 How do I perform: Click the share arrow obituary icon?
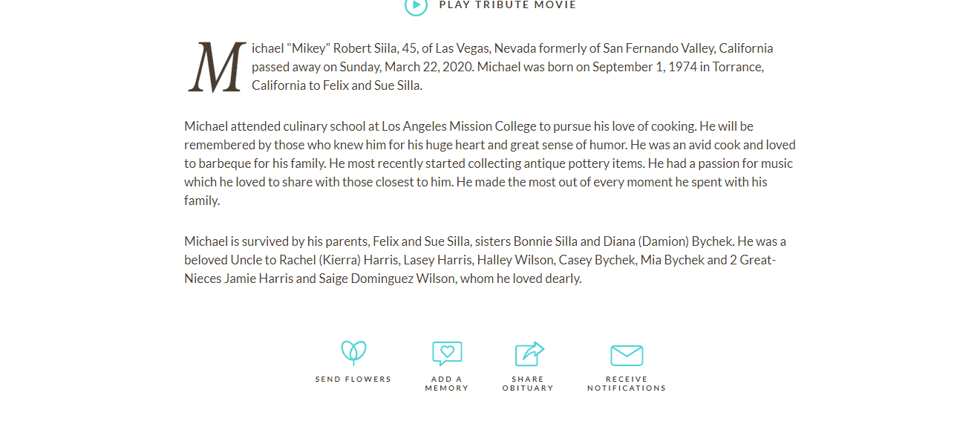click(529, 354)
